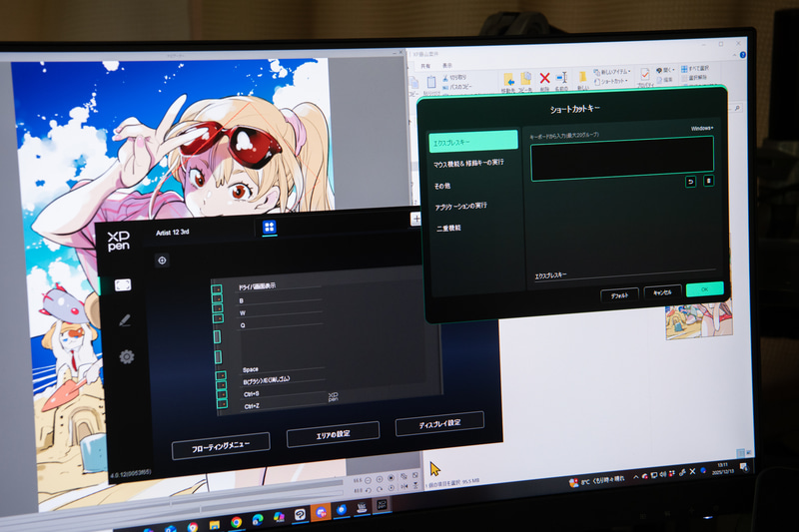Click the target calibration icon under Artist 12 3rd
Image resolution: width=799 pixels, height=532 pixels.
click(x=162, y=261)
